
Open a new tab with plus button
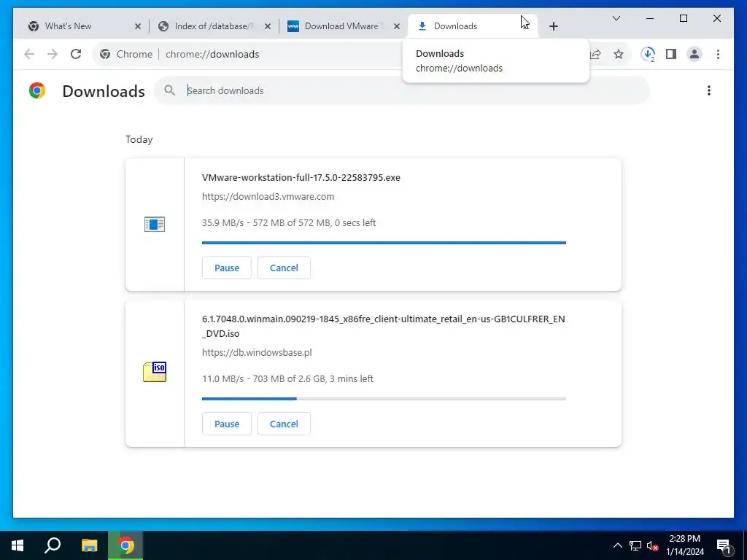(553, 26)
